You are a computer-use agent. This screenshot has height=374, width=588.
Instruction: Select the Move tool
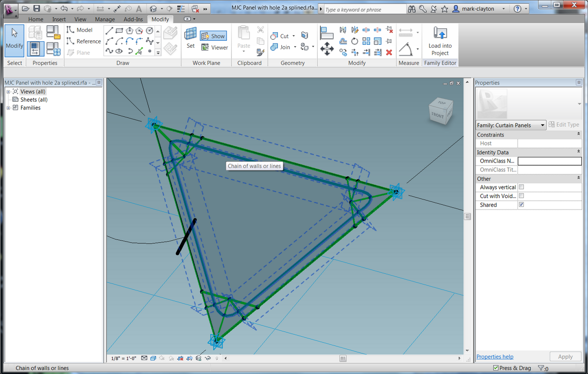(x=327, y=48)
